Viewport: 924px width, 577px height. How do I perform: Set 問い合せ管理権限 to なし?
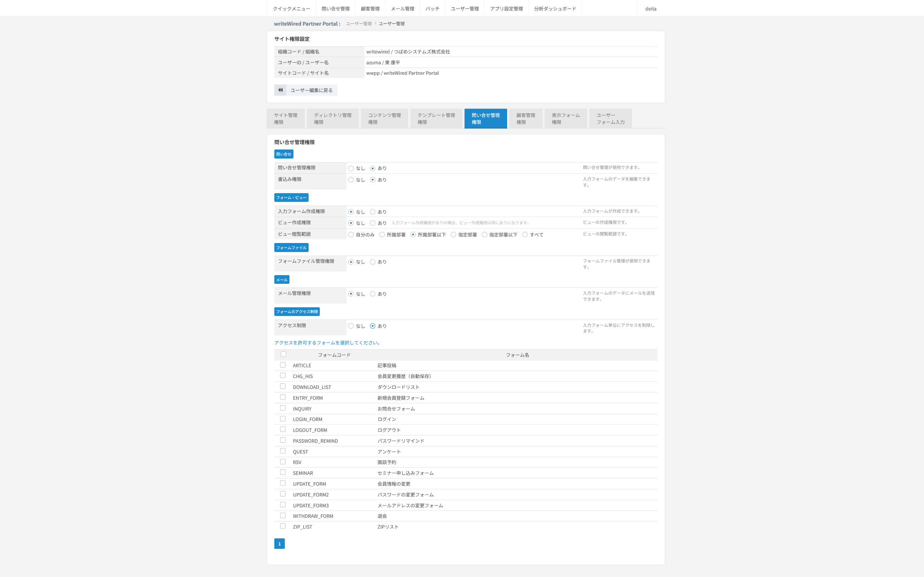pyautogui.click(x=351, y=168)
